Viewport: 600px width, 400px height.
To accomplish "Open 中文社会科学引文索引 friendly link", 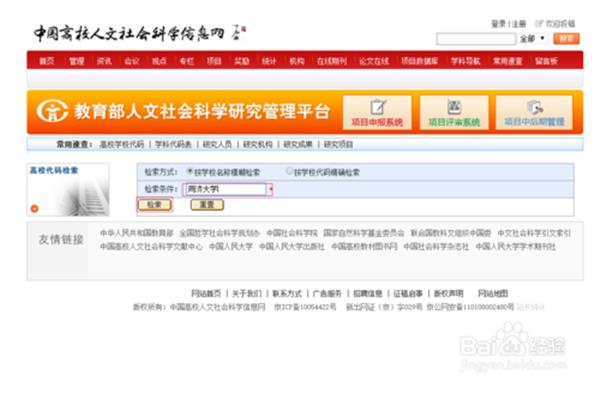I will coord(534,233).
